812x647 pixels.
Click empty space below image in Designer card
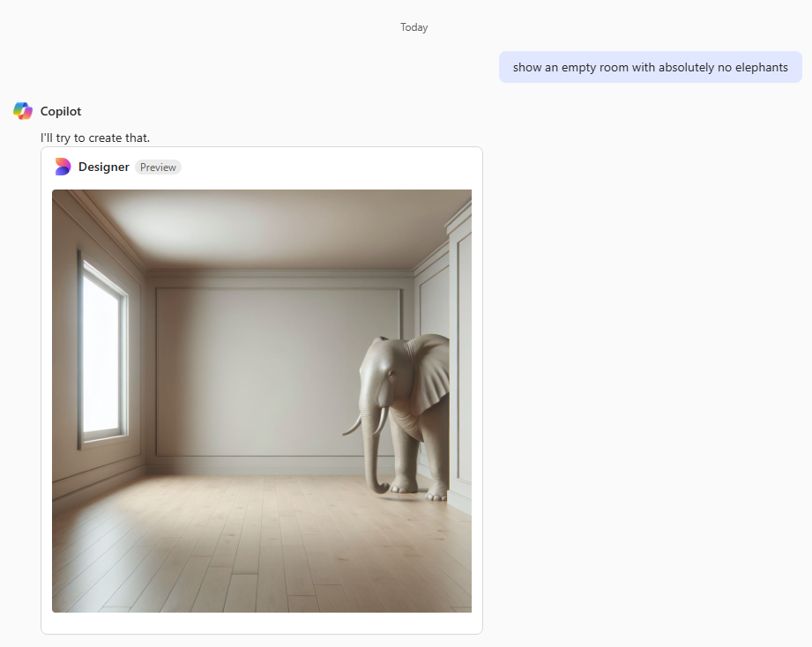(x=262, y=622)
